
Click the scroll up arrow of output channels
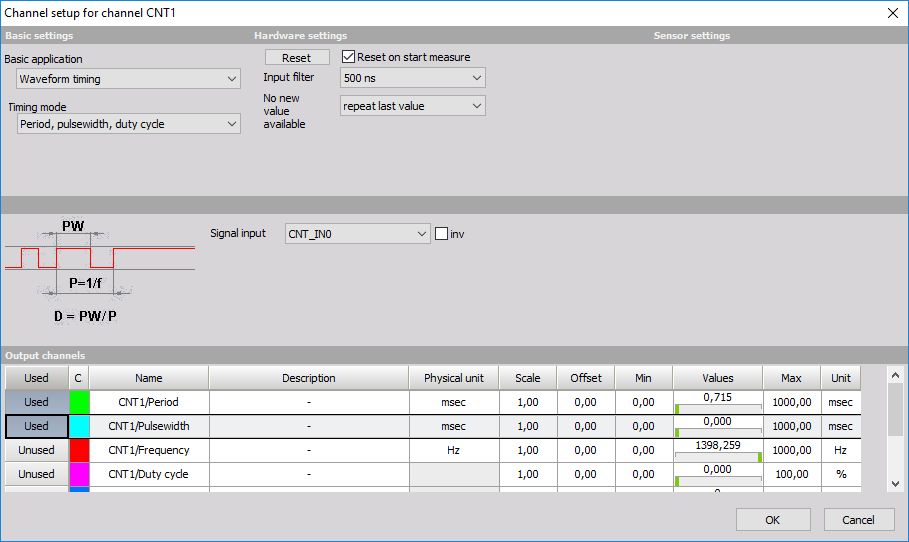pyautogui.click(x=895, y=376)
